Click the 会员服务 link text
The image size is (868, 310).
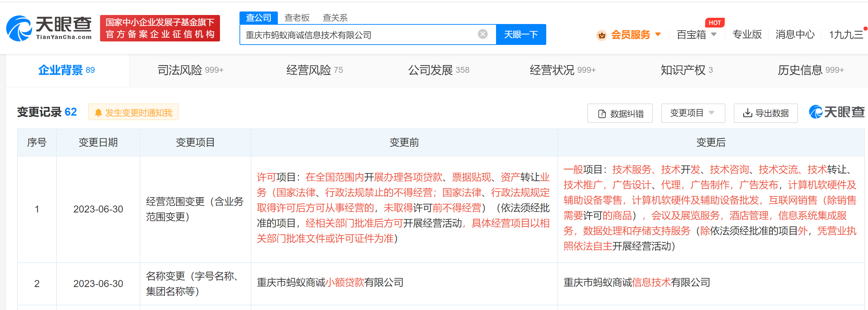pyautogui.click(x=631, y=34)
